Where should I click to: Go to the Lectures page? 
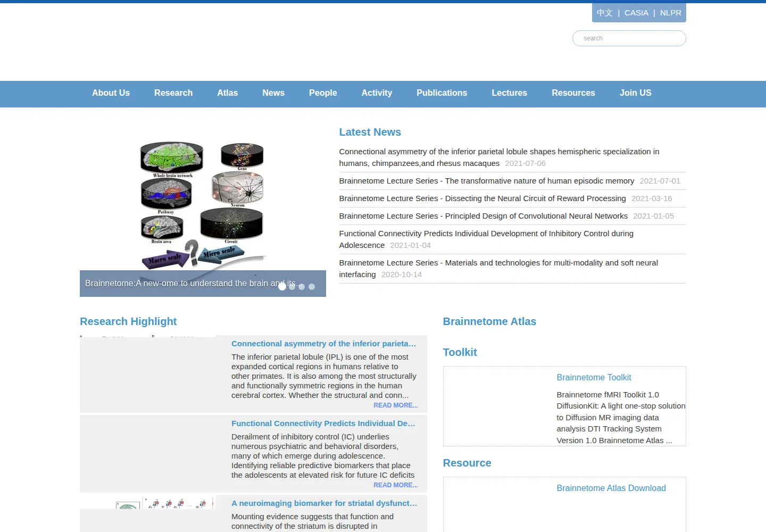tap(509, 93)
